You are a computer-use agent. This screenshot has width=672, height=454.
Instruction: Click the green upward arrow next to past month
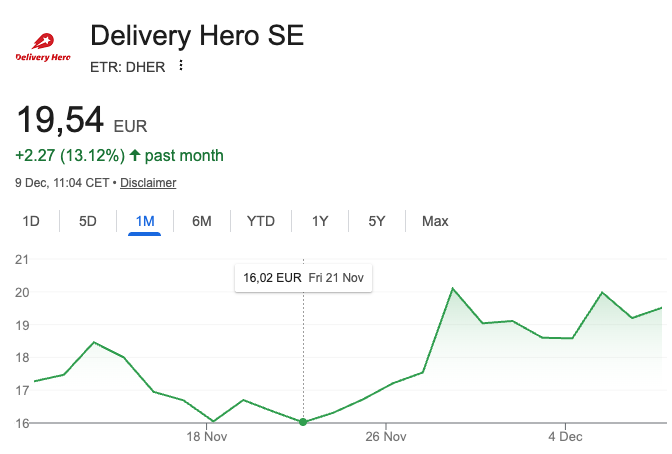135,155
